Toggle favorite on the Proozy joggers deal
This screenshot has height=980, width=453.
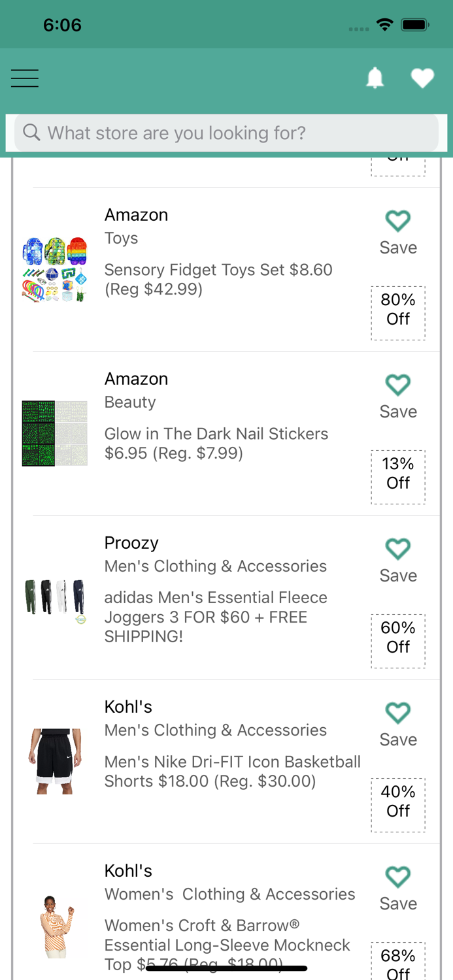397,549
